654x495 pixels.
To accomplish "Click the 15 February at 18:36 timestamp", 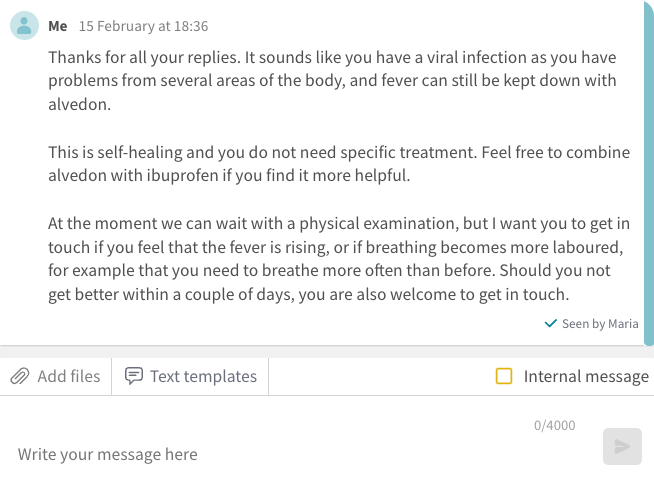I will pyautogui.click(x=143, y=26).
